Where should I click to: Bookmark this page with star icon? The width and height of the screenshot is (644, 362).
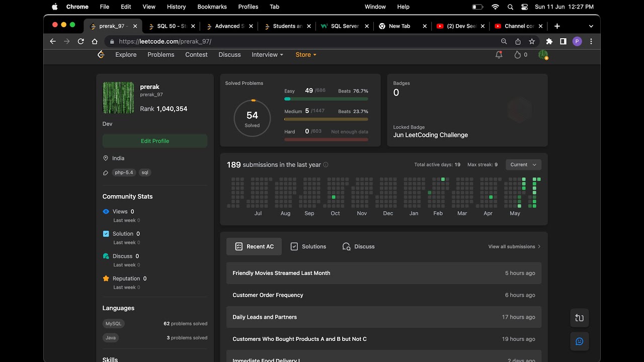tap(532, 42)
